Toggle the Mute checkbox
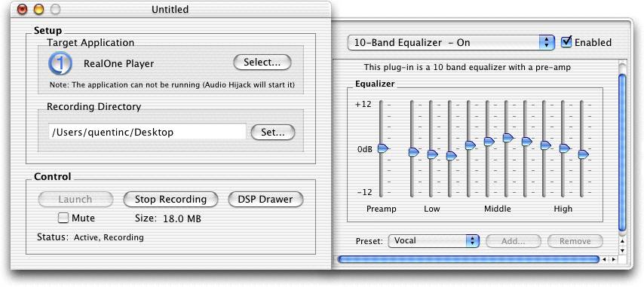The height and width of the screenshot is (287, 644). tap(63, 218)
